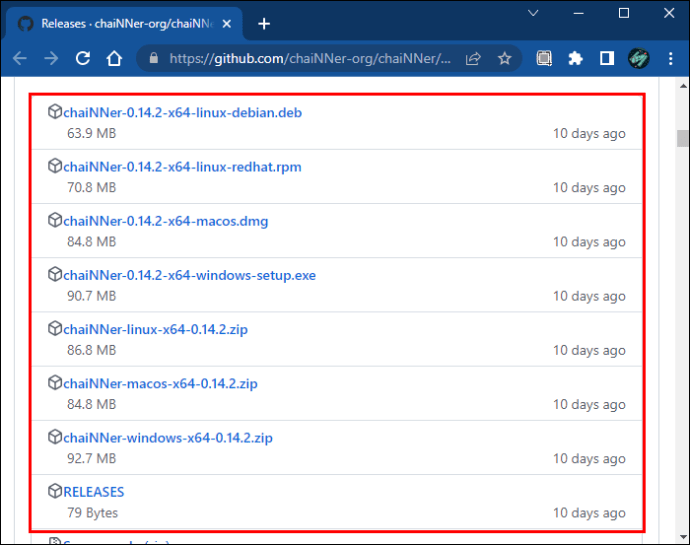Minimize the browser window
Screen dimensions: 690x545
(579, 13)
